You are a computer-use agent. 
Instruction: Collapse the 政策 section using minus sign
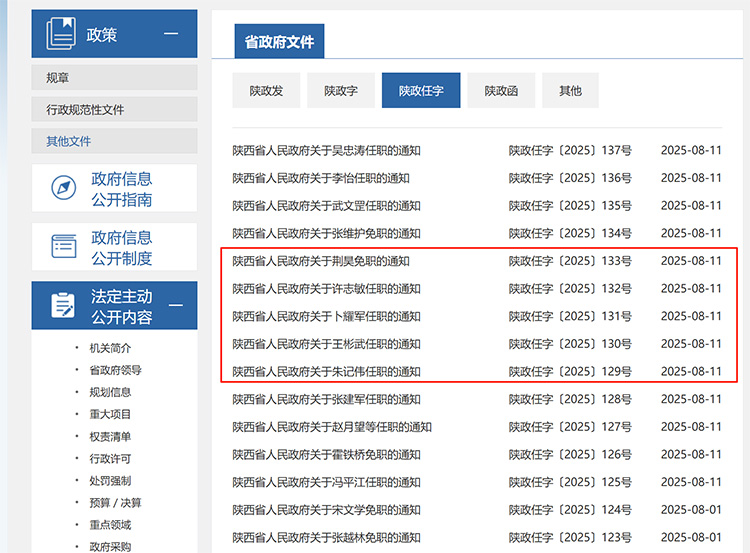[171, 34]
